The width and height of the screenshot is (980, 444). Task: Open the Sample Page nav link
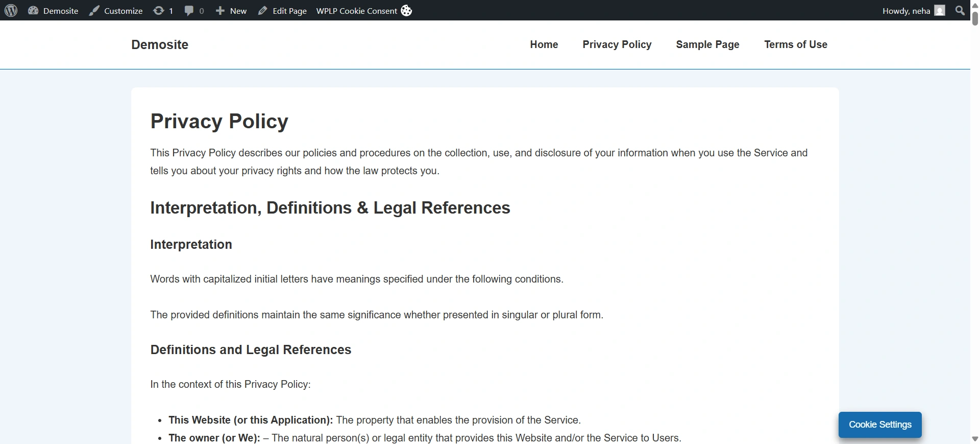click(x=707, y=44)
